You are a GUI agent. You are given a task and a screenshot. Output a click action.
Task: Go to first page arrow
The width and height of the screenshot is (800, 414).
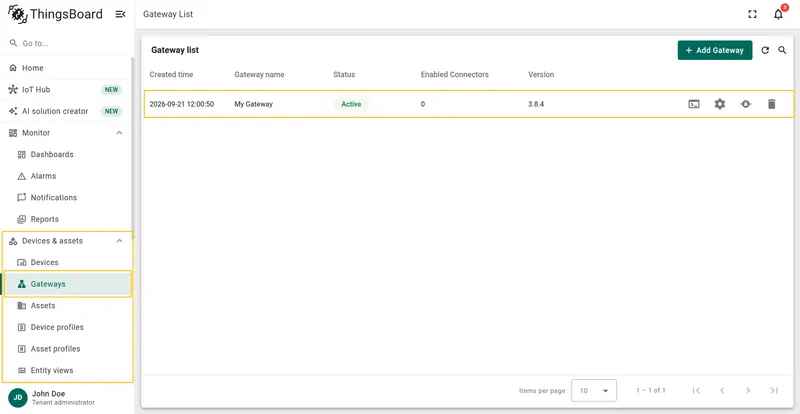click(696, 391)
